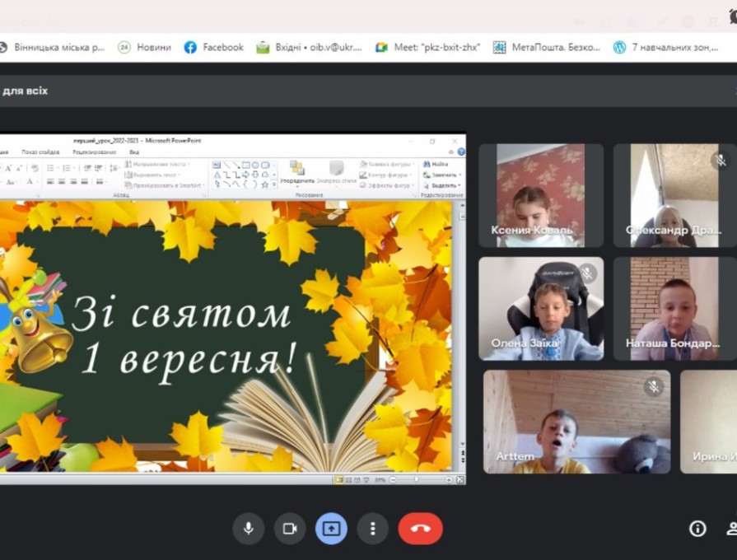The height and width of the screenshot is (560, 737).
Task: Open the Заливка фигуры fill dropdown
Action: (384, 164)
